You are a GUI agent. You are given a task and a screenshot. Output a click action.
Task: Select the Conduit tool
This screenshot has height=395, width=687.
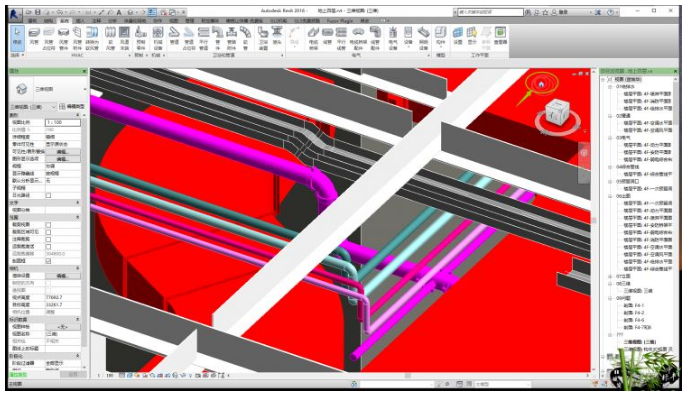[327, 37]
